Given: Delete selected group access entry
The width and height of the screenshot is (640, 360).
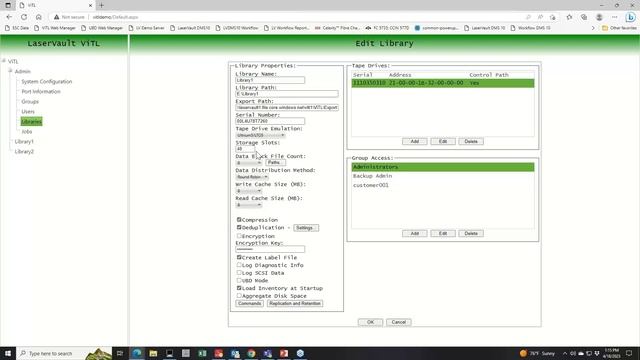Looking at the screenshot, I should (471, 233).
